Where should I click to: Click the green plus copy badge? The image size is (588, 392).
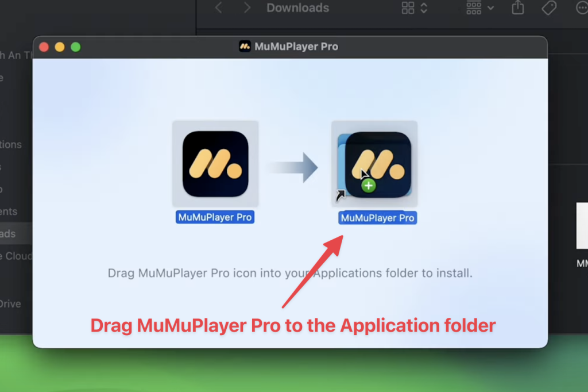pos(369,186)
